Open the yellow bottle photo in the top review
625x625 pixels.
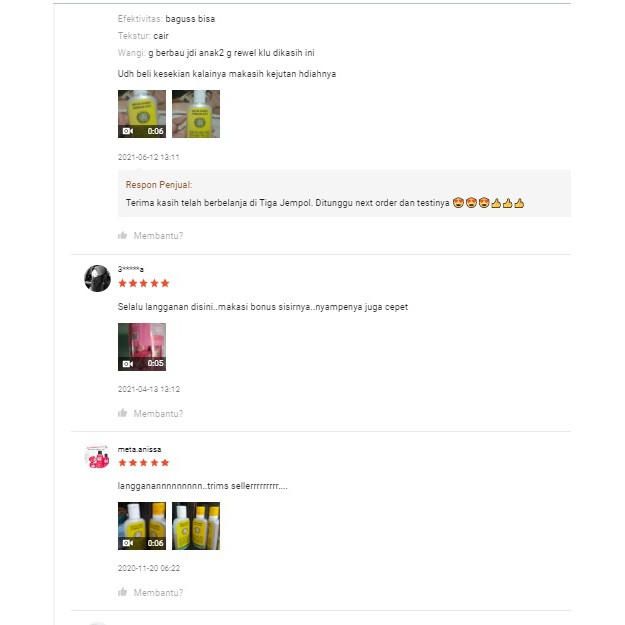point(196,114)
